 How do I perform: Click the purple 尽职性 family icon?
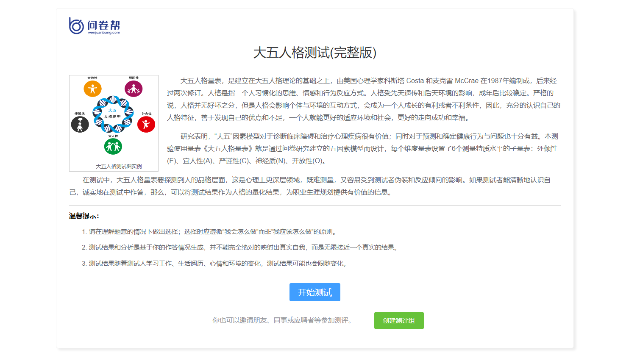[134, 89]
